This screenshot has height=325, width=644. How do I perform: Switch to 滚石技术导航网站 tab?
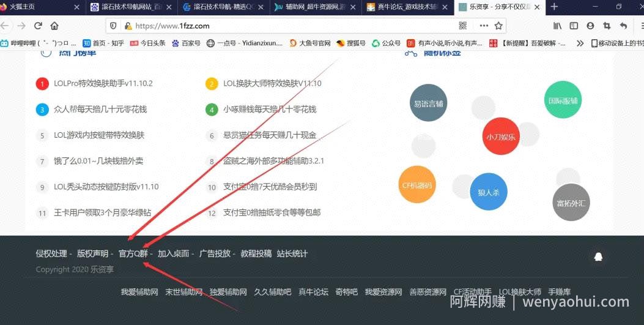[x=132, y=7]
